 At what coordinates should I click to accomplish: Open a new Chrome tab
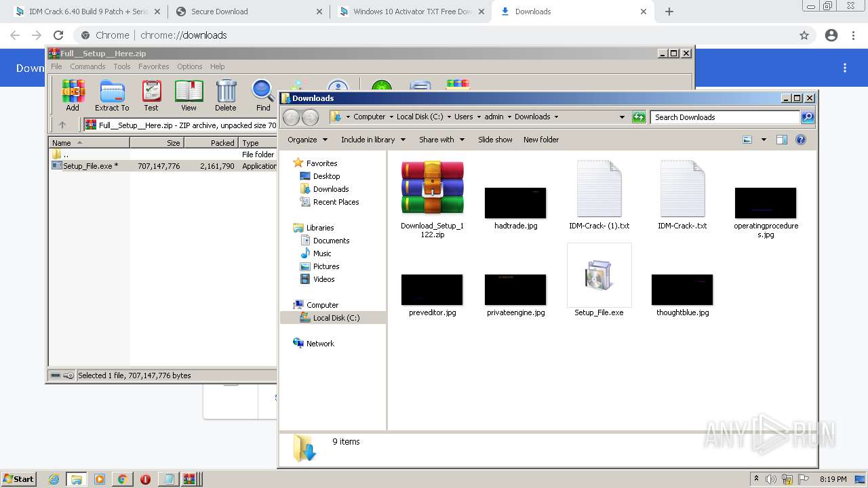point(669,12)
